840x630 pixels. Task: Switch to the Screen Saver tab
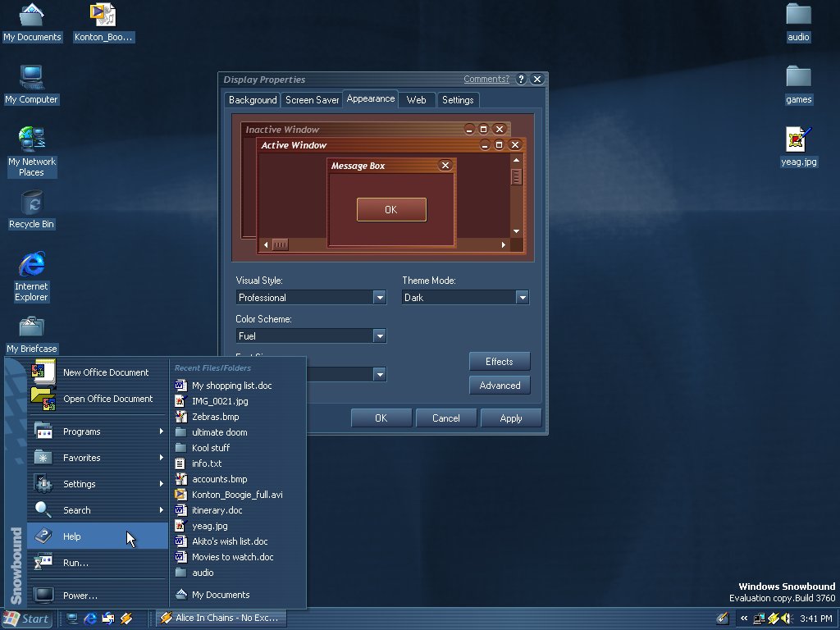point(312,100)
